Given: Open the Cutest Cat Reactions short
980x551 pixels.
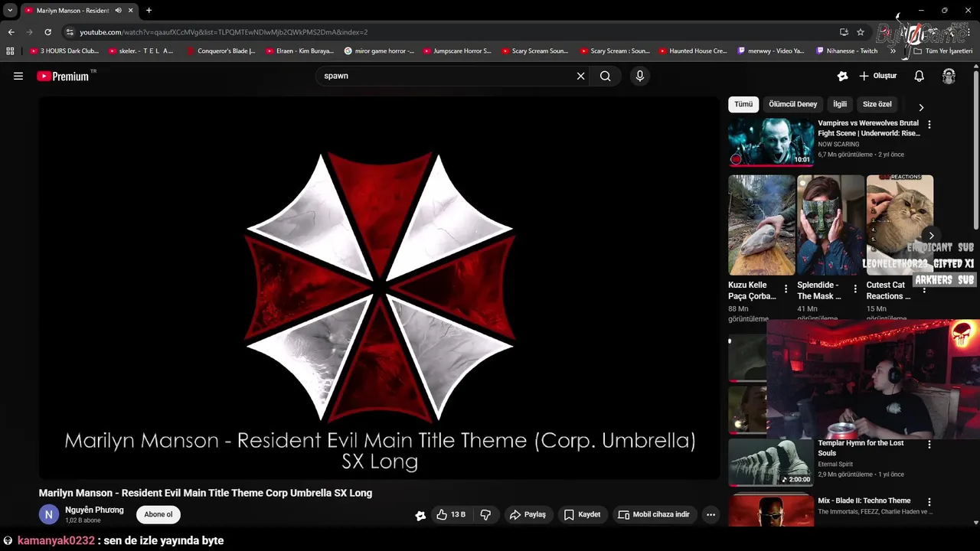Looking at the screenshot, I should coord(900,225).
